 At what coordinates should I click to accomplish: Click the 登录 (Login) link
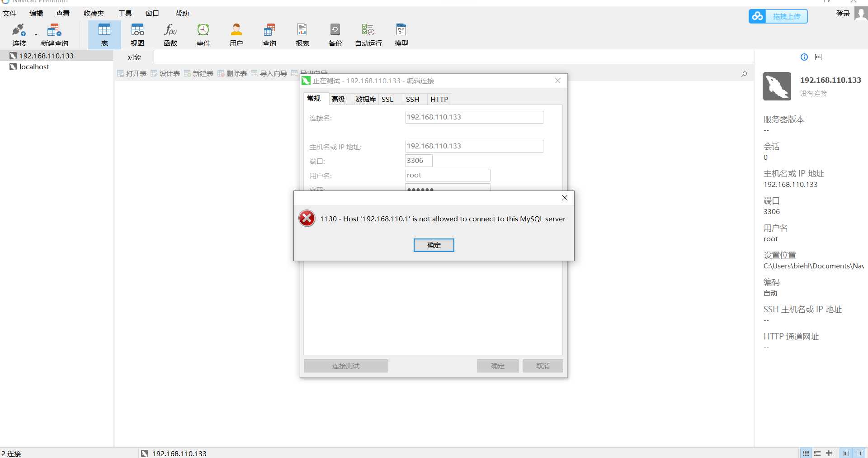coord(843,14)
